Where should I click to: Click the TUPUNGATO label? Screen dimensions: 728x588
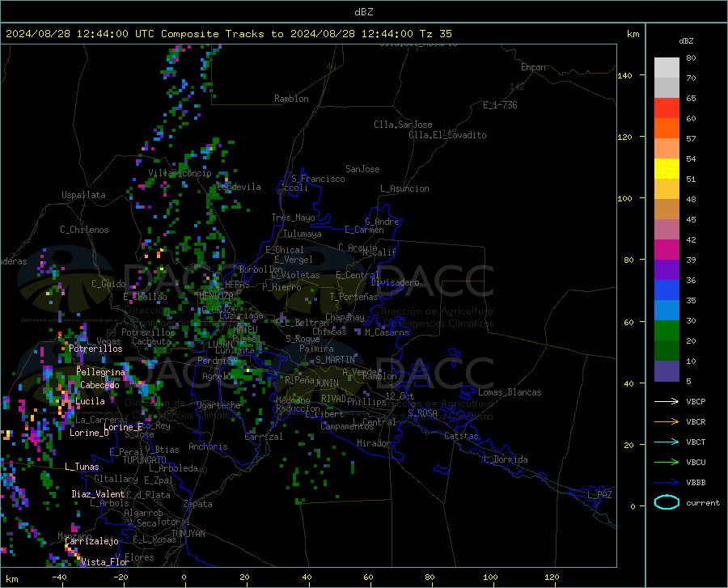point(145,460)
